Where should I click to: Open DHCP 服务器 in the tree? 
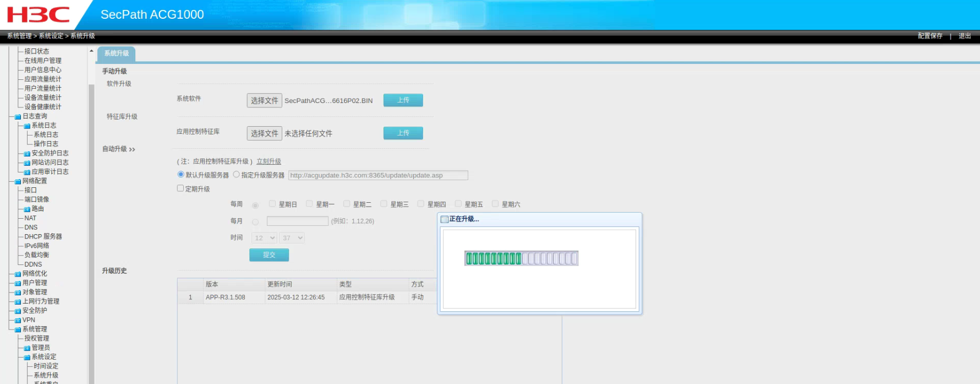click(x=43, y=236)
